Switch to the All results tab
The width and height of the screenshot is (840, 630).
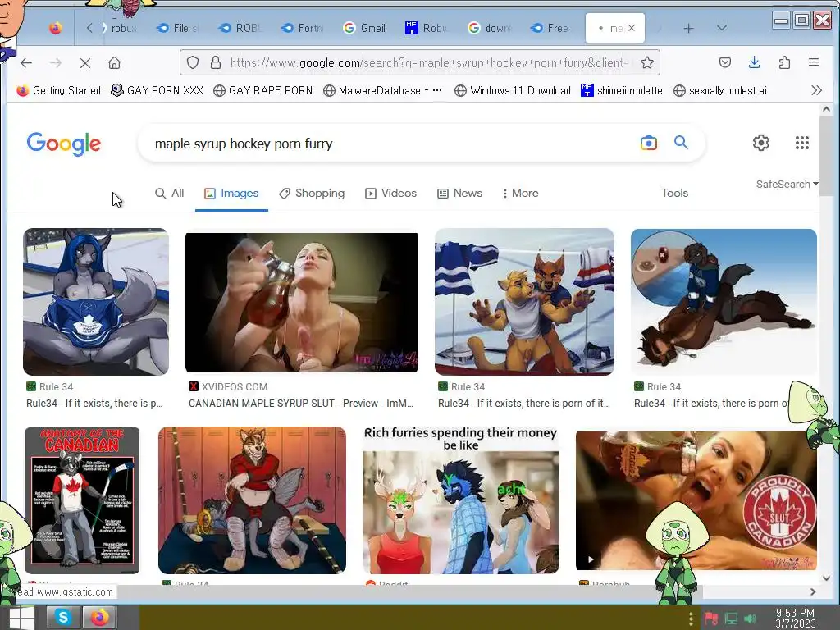(169, 194)
